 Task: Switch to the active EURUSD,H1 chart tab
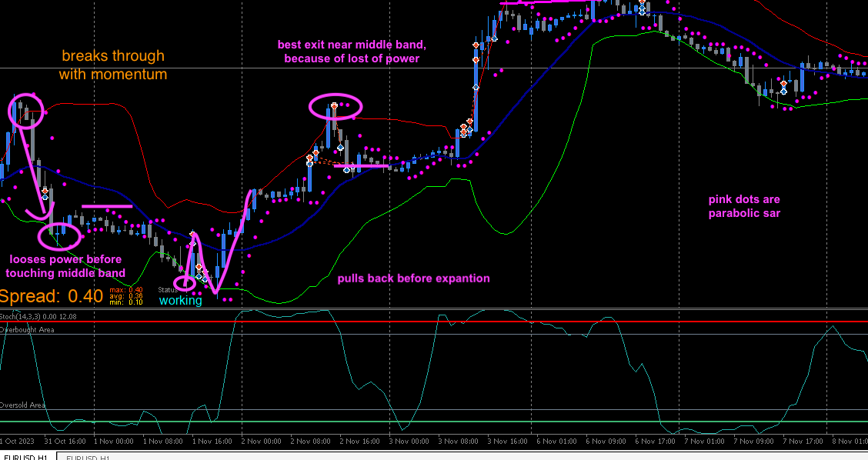tap(28, 457)
